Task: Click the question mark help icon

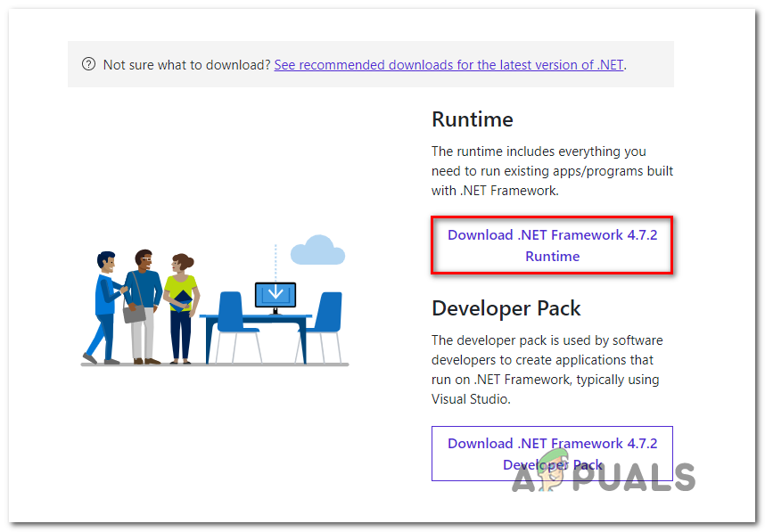Action: [x=88, y=64]
